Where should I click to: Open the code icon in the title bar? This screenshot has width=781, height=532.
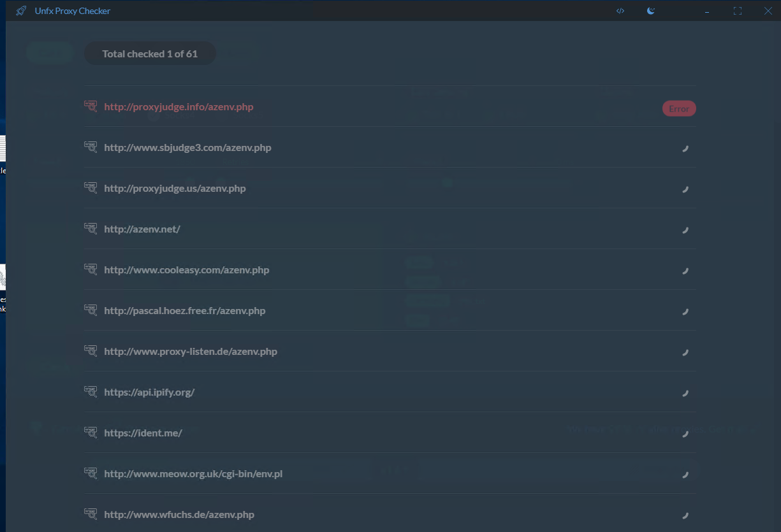(620, 11)
